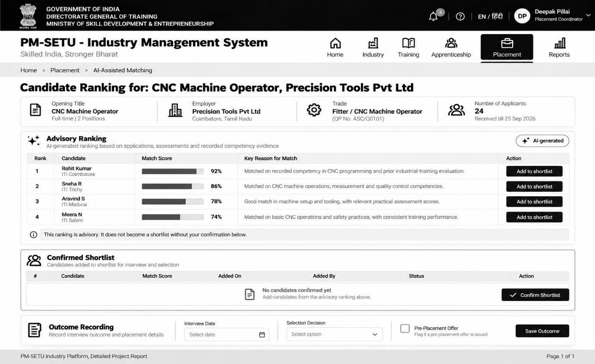Go to the Home navigation tab

(335, 47)
